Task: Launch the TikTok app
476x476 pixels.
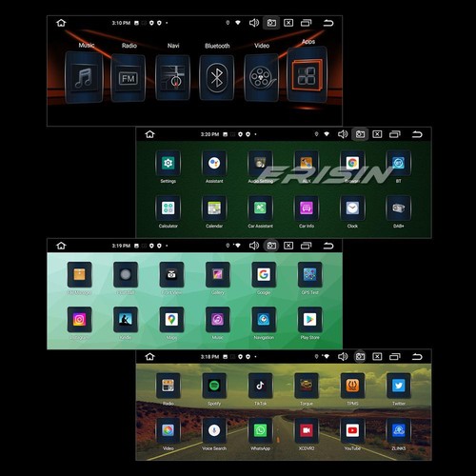Action: point(260,386)
